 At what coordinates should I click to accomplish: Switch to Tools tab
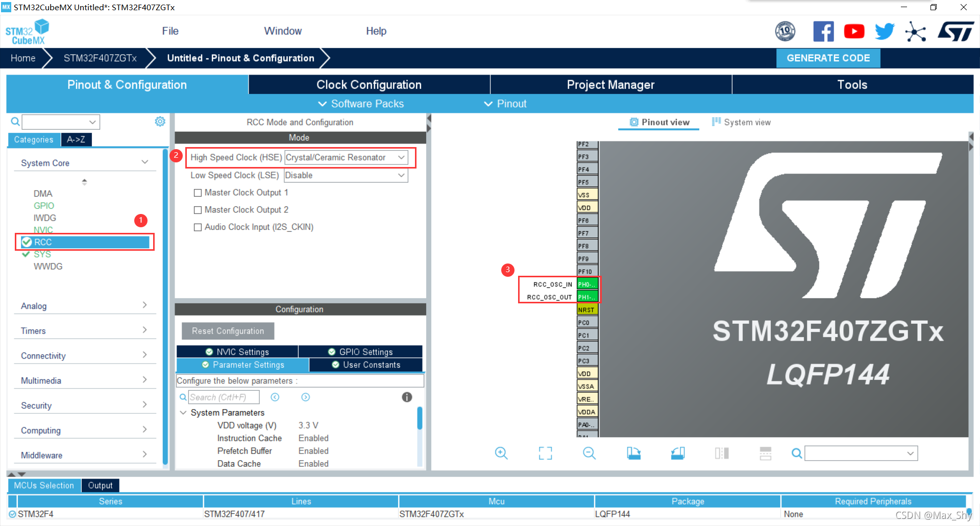pyautogui.click(x=852, y=85)
